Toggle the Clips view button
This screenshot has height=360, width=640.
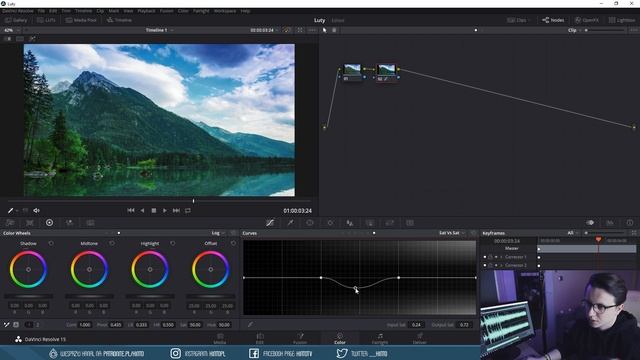pyautogui.click(x=518, y=20)
